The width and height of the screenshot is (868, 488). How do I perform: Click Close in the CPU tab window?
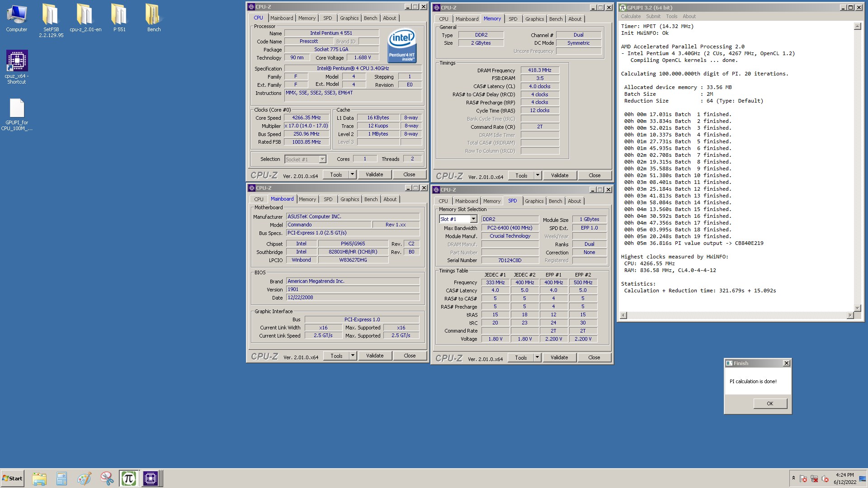pos(409,174)
